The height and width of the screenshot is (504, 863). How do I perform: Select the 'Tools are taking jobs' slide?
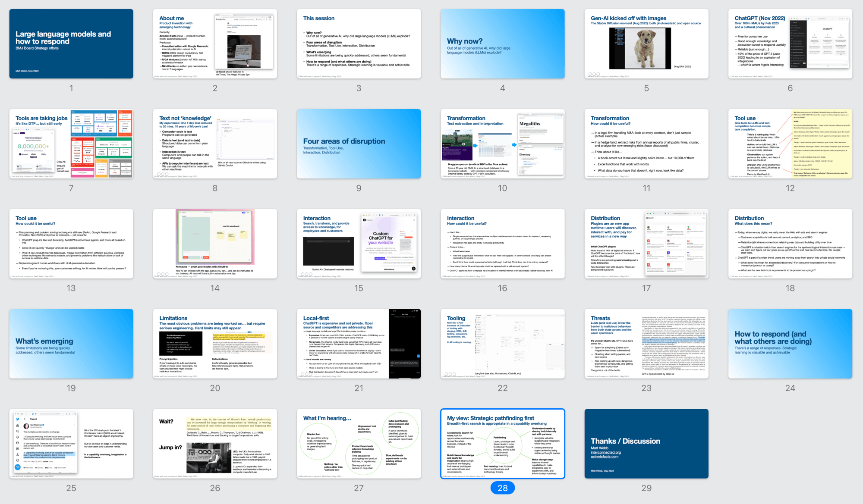click(x=71, y=144)
